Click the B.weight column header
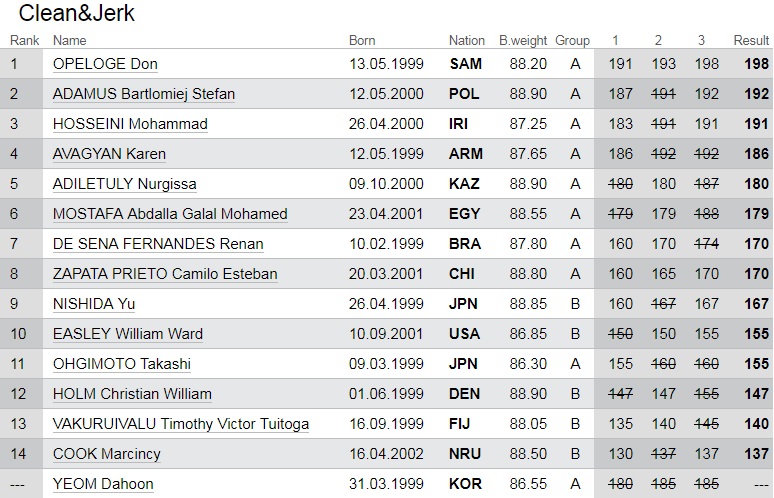This screenshot has height=498, width=774. tap(523, 41)
